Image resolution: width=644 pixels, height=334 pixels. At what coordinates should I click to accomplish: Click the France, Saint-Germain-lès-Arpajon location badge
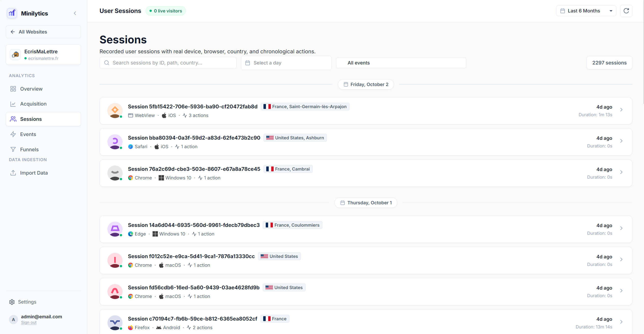coord(305,107)
